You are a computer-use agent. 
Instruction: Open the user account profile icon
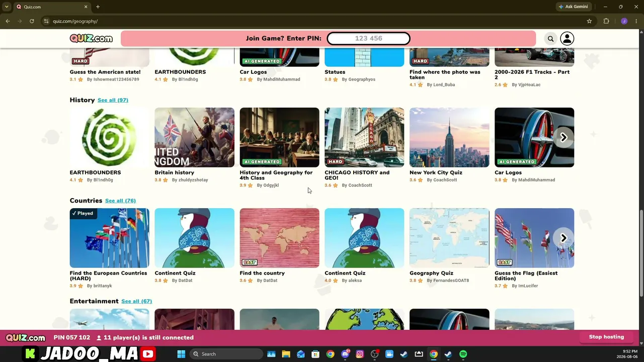567,39
